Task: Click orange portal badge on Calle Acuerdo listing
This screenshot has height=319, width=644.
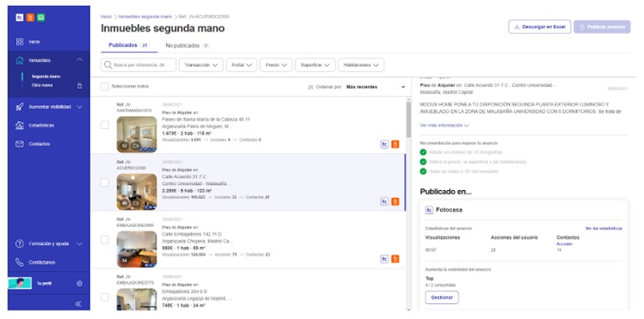Action: point(395,201)
